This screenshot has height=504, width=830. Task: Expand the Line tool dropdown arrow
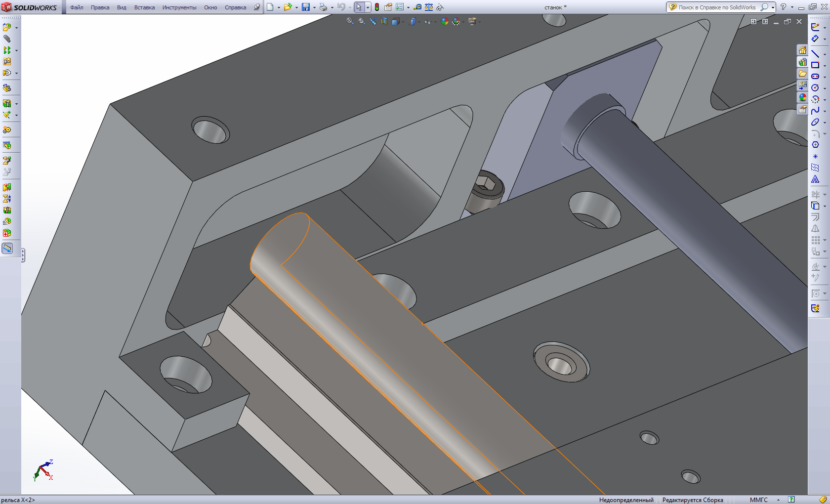pos(825,54)
